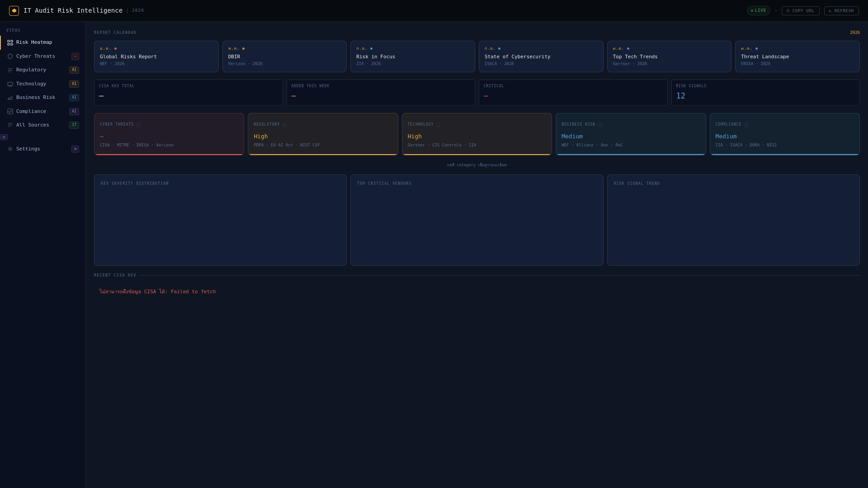Click the Risk Signals value 12
Viewport: 868px width, 488px height.
(680, 96)
